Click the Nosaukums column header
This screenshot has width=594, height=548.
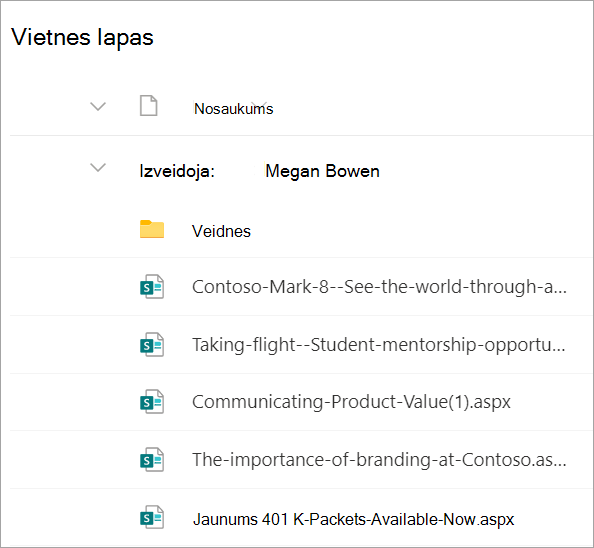[x=233, y=109]
